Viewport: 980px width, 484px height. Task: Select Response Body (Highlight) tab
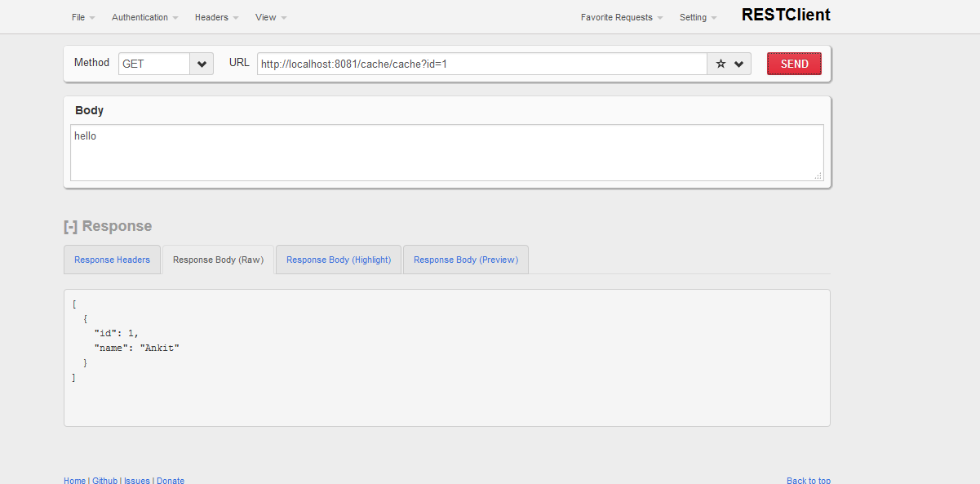coord(339,260)
